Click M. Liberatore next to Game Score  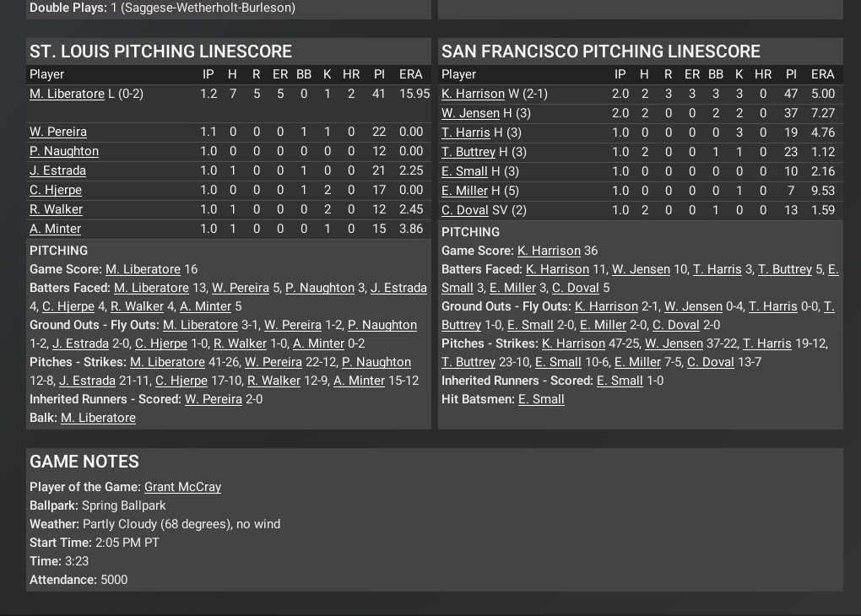click(143, 269)
